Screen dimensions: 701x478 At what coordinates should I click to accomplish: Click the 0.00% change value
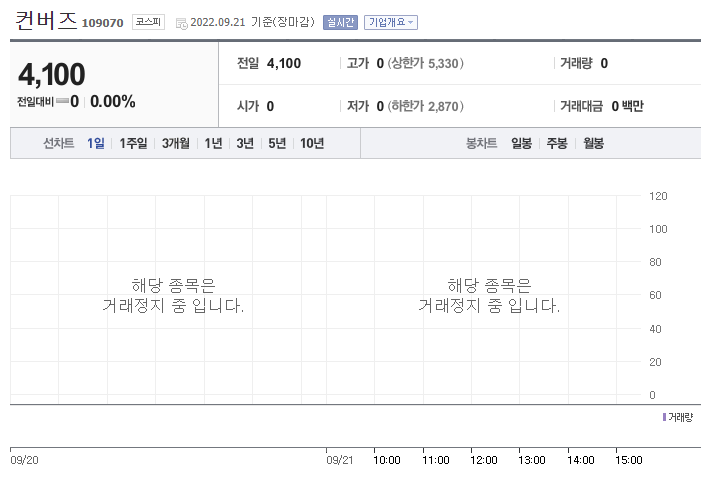coord(113,102)
